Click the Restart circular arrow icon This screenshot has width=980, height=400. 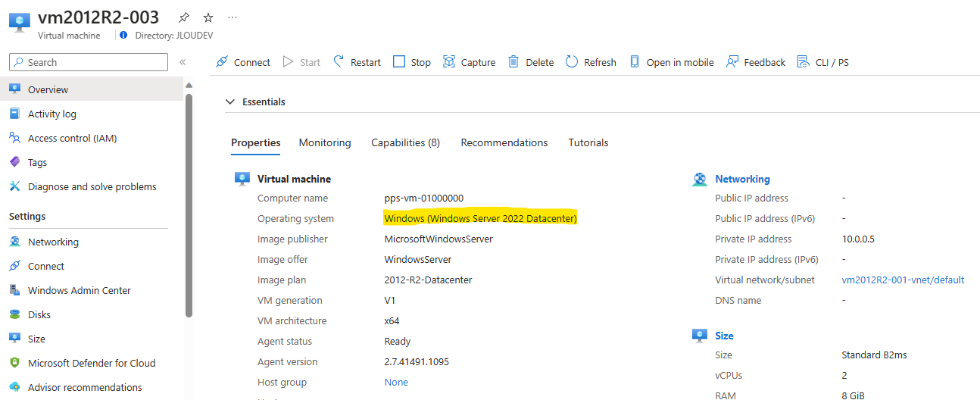(x=339, y=62)
